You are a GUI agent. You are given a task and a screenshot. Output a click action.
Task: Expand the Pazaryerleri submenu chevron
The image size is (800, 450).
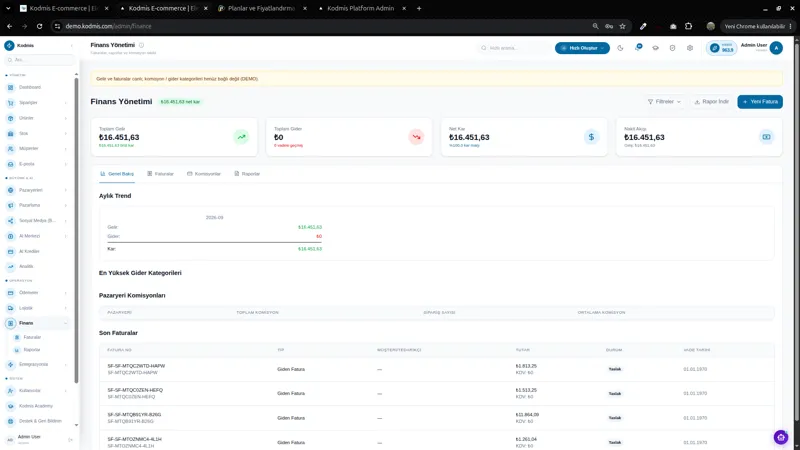(x=65, y=190)
